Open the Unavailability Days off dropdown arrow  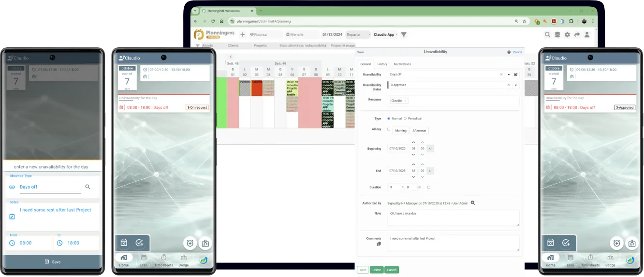pos(509,74)
